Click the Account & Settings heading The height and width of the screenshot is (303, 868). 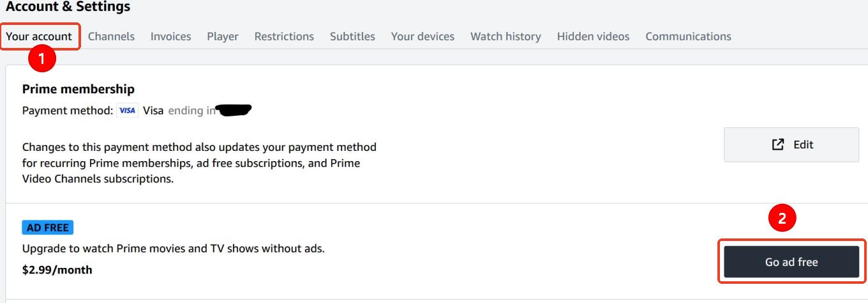(x=68, y=7)
